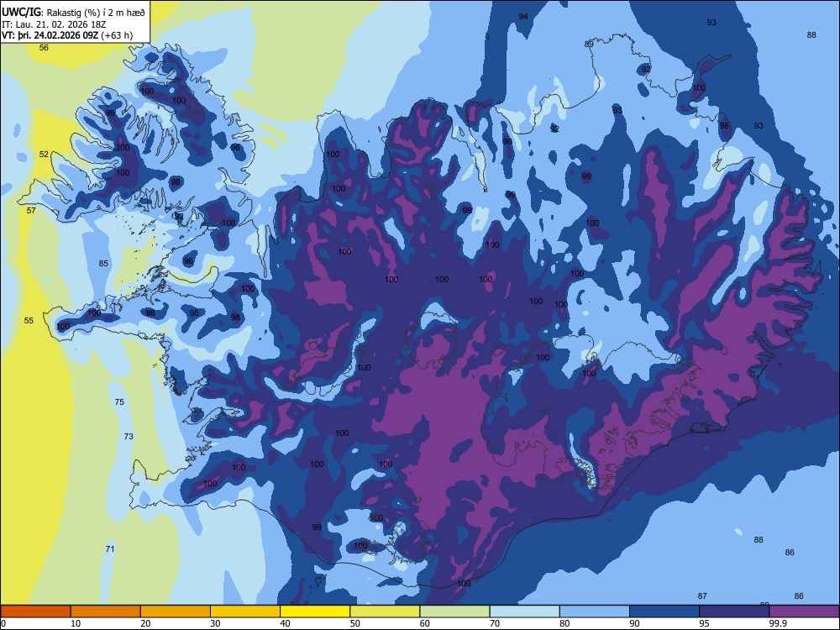Click the "57" humidity value on the map
The width and height of the screenshot is (840, 630).
click(x=31, y=211)
